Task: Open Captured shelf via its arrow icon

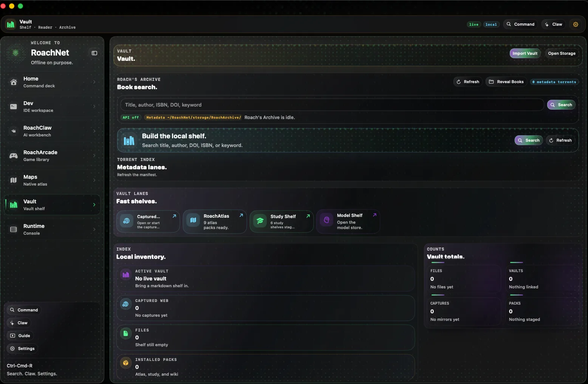Action: [174, 216]
